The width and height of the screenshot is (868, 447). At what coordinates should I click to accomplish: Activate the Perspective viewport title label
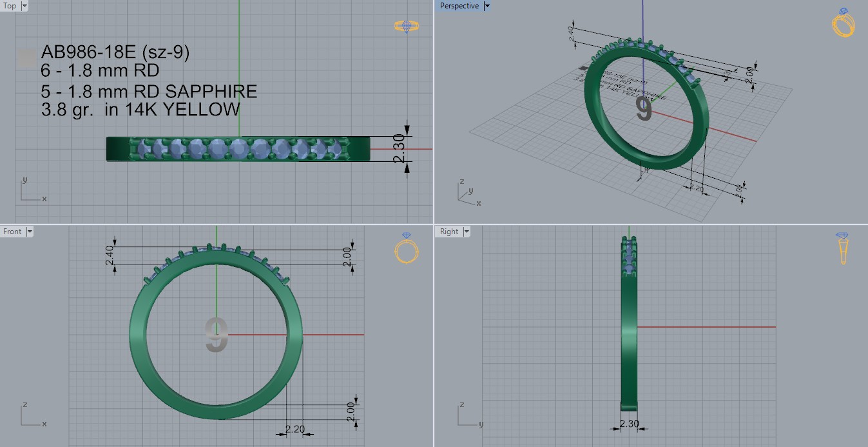459,6
